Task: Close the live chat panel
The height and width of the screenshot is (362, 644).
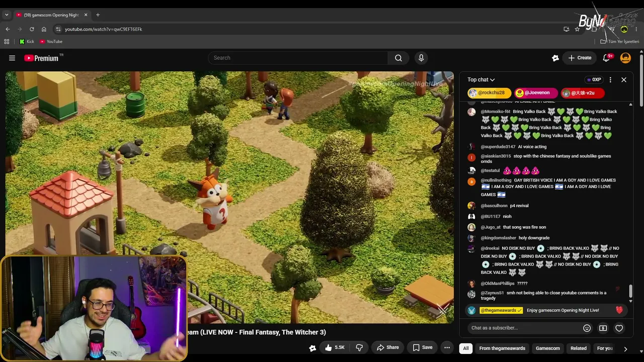Action: point(624,79)
